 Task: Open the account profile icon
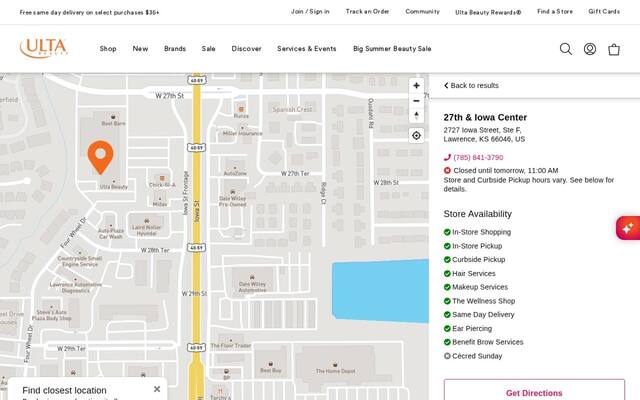pyautogui.click(x=590, y=49)
